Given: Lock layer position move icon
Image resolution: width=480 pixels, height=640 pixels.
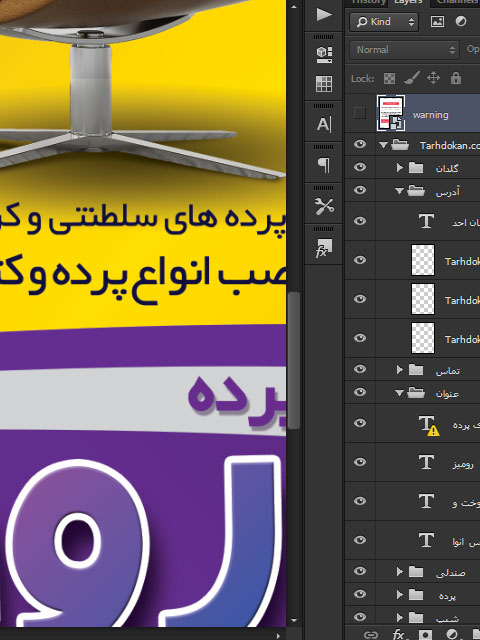Looking at the screenshot, I should [x=433, y=78].
